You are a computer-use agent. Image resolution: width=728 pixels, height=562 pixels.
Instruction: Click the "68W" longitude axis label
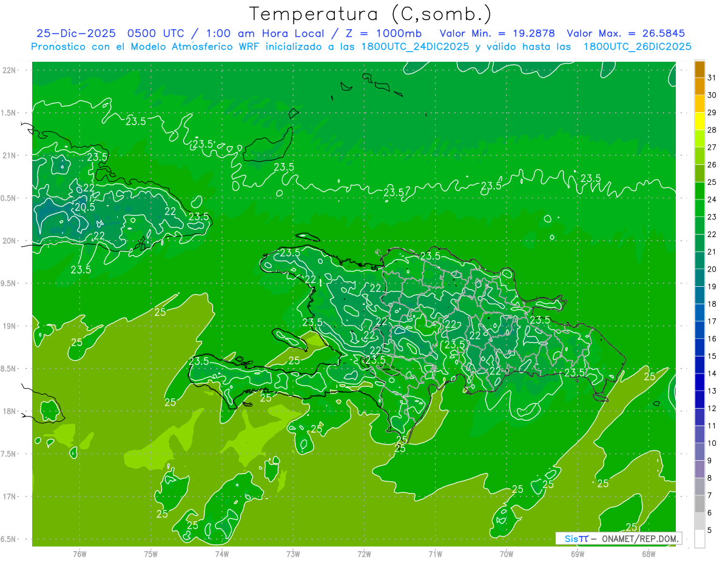click(648, 554)
